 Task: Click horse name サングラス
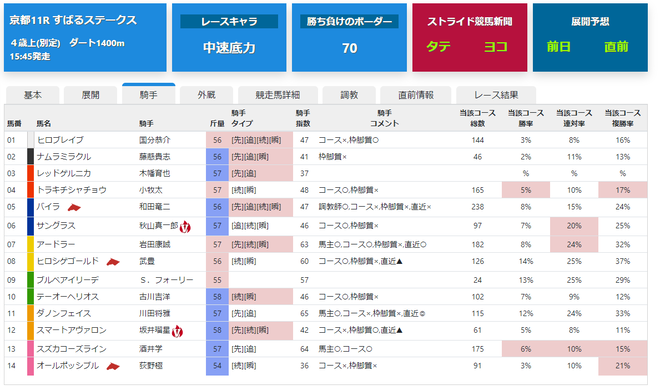(56, 226)
